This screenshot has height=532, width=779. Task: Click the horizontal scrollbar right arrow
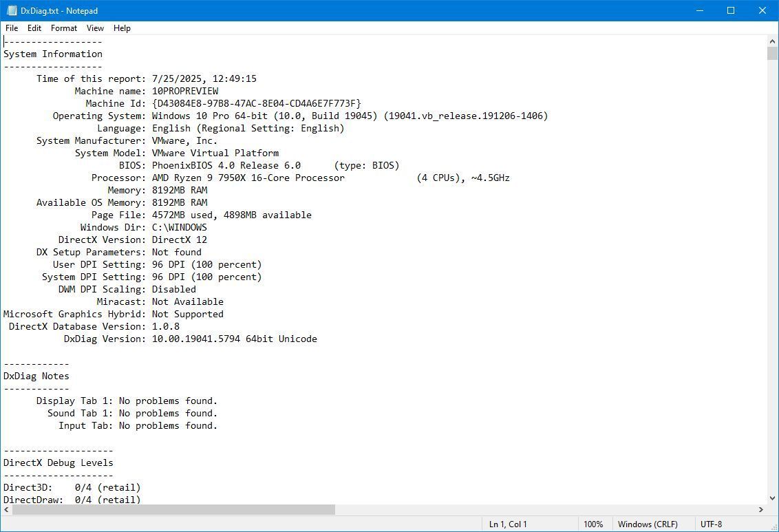761,510
